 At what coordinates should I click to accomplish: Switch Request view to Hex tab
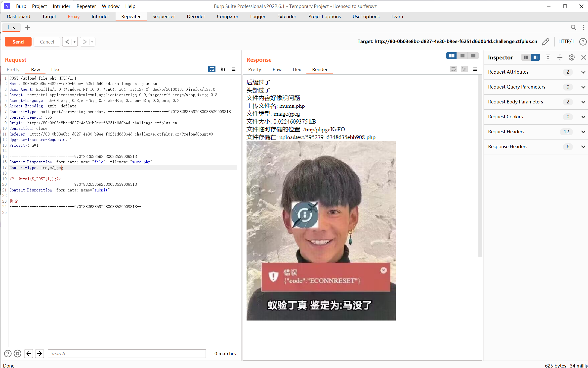tap(55, 69)
